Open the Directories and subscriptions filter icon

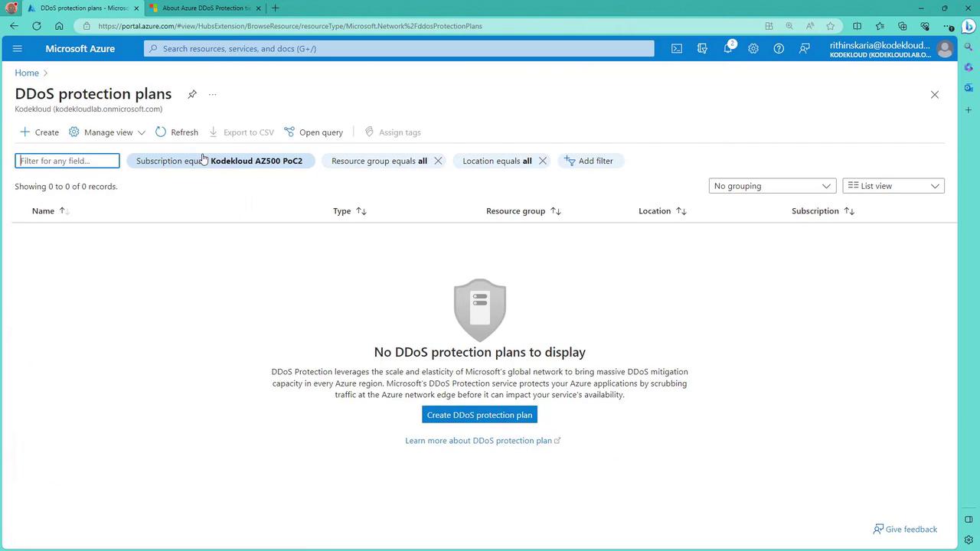click(702, 48)
